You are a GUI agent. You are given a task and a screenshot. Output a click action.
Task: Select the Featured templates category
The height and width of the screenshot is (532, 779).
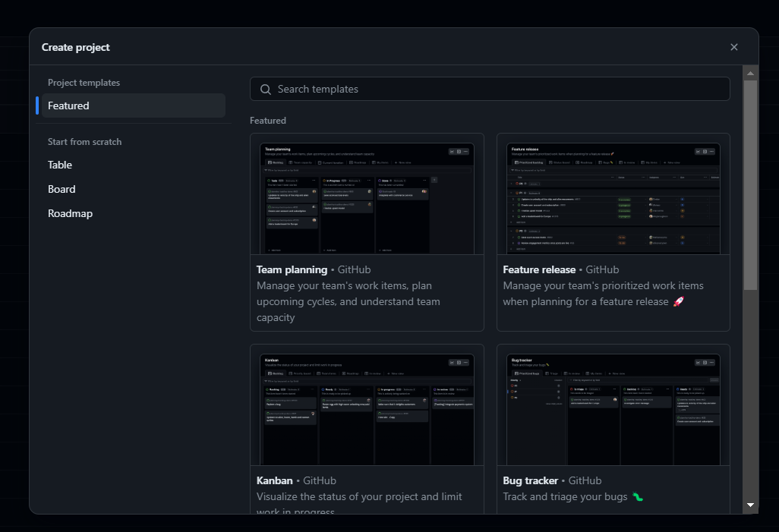tap(133, 105)
